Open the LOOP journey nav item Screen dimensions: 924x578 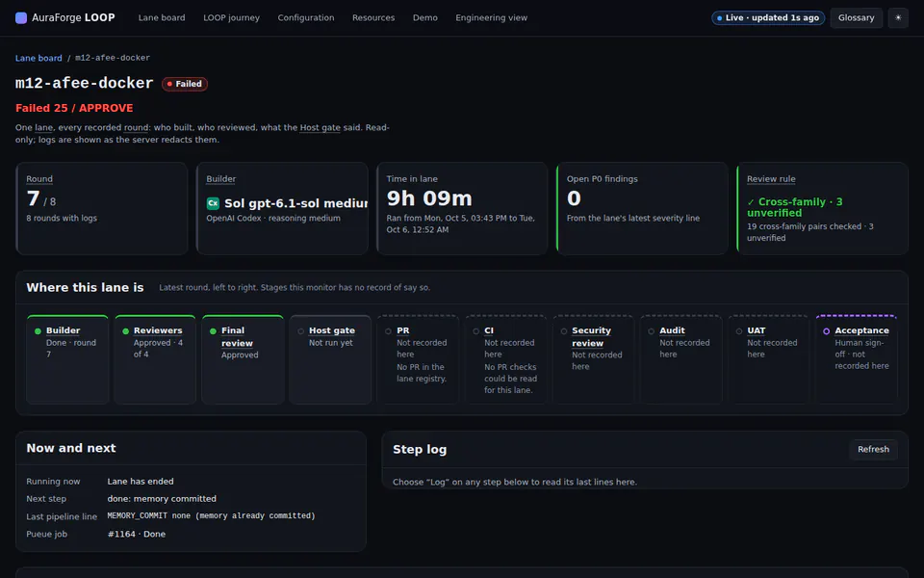tap(232, 17)
